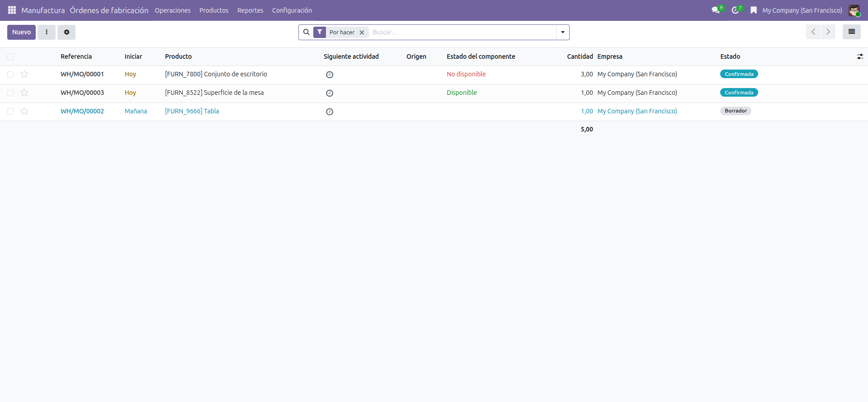Tick the checkbox for WH/MO/00002 row
The image size is (868, 402).
[10, 111]
